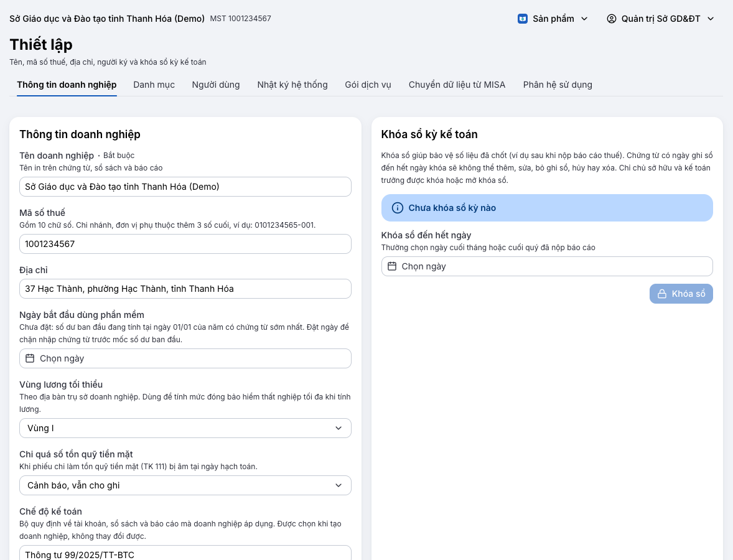Click the Chưa khóa sổ kỳ nào notice text
Screen dimensions: 733x560
pos(452,208)
